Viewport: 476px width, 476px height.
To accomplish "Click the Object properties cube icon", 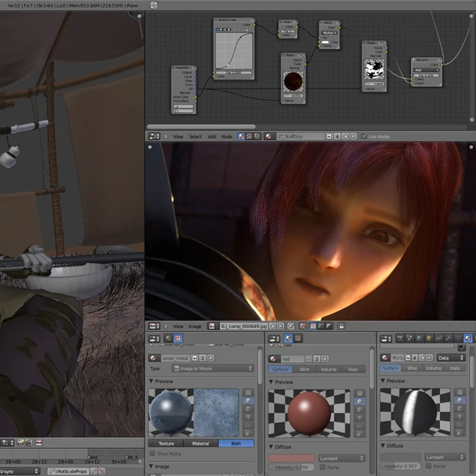I will pyautogui.click(x=429, y=338).
